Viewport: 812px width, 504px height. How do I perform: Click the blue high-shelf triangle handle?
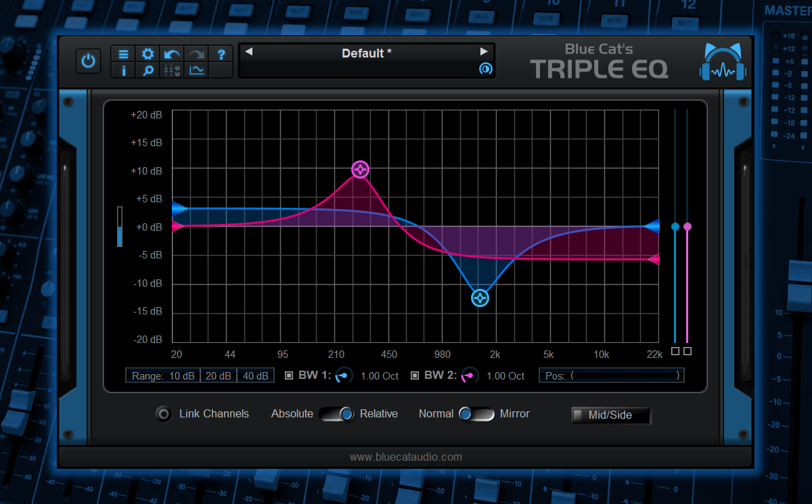[652, 227]
